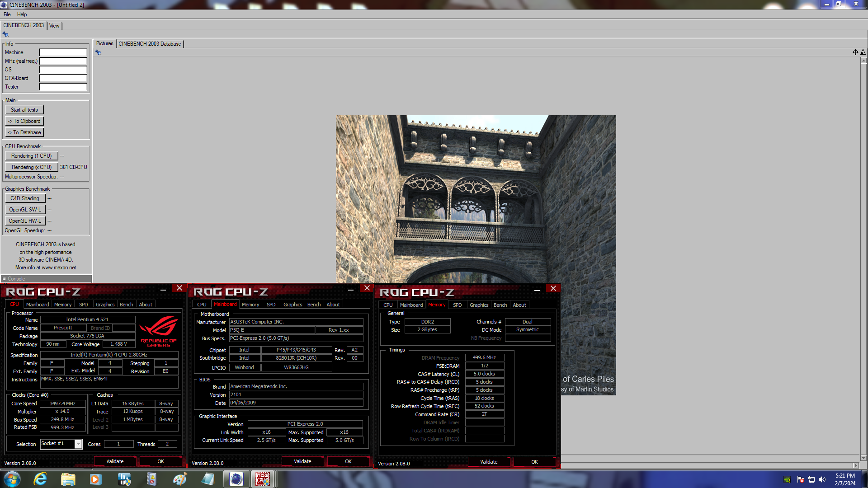Screen dimensions: 868x488
Task: Click the P5Q-E model field
Action: coord(272,330)
